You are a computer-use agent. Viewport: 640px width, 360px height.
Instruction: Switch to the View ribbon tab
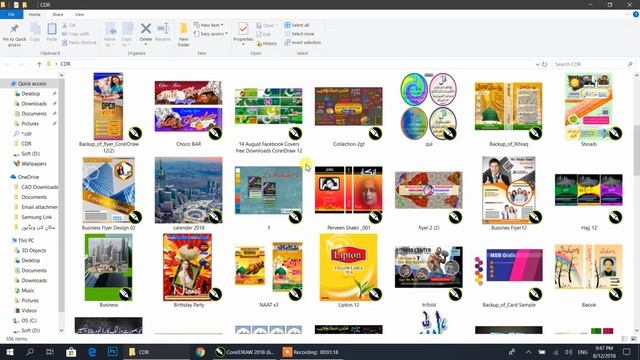tap(79, 14)
